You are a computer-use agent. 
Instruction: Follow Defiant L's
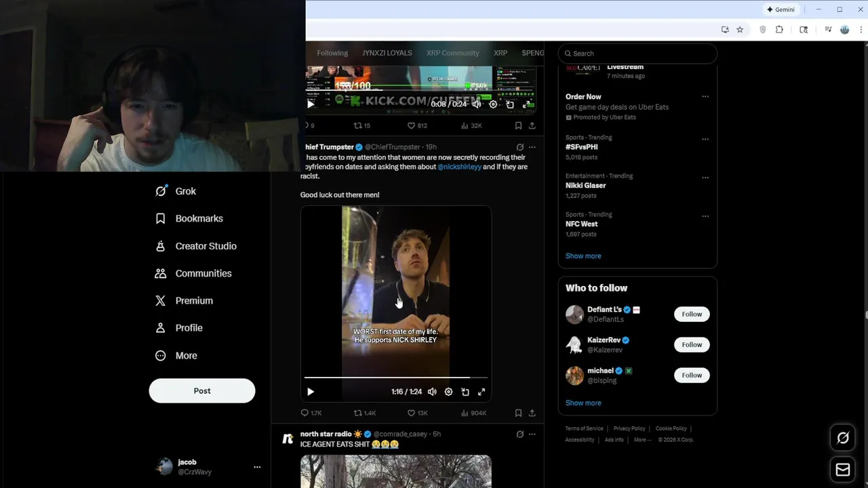click(x=692, y=314)
